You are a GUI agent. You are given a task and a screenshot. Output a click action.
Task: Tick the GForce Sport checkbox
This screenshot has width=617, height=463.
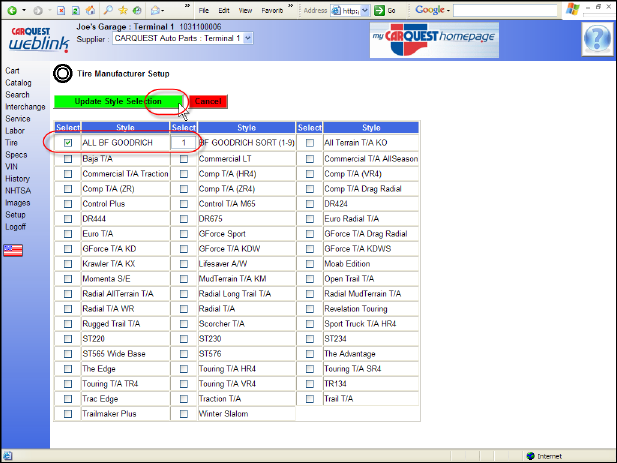(x=184, y=234)
